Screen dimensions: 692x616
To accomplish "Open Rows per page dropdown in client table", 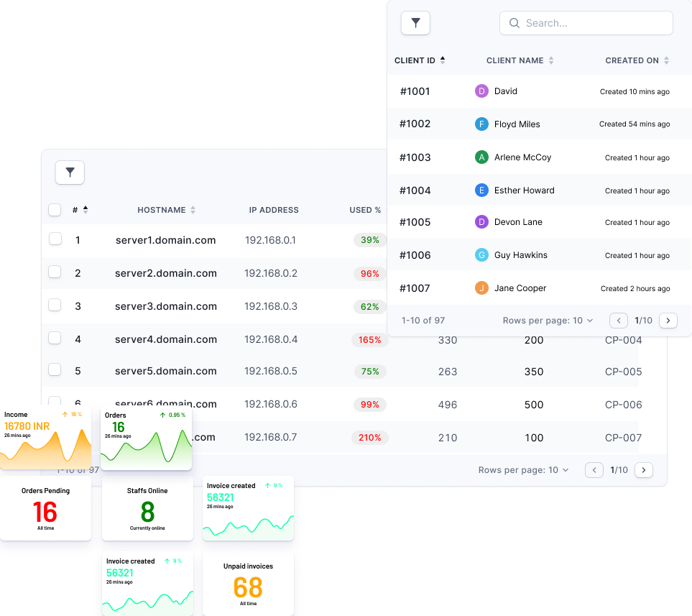I will click(548, 321).
